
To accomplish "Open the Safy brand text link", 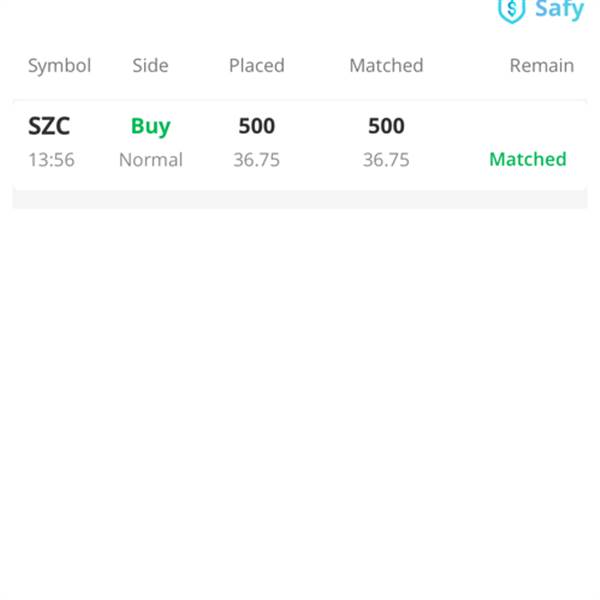I will pyautogui.click(x=559, y=10).
